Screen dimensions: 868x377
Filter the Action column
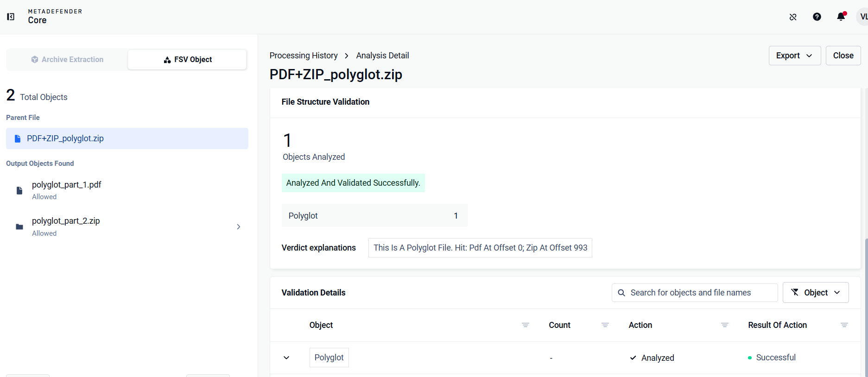tap(725, 325)
